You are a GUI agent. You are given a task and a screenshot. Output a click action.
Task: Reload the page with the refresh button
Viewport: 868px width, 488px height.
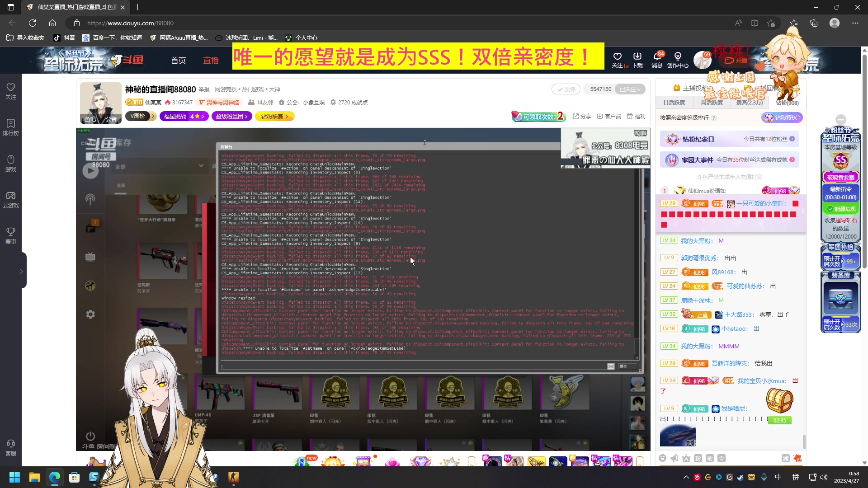(x=33, y=23)
